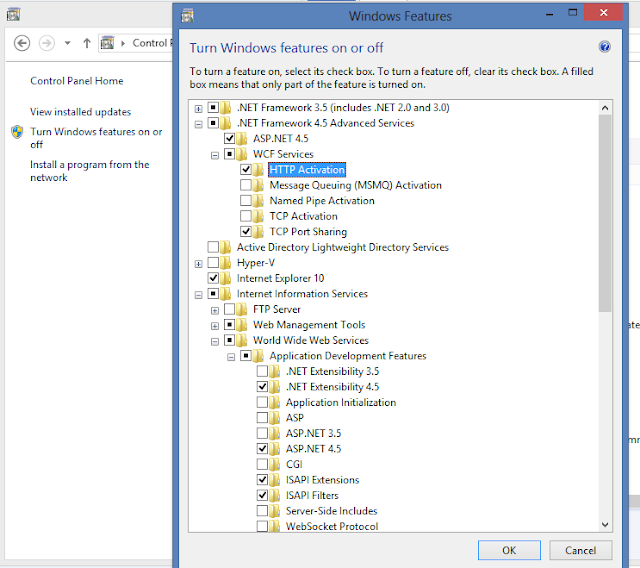Open the Control Panel Home link
640x568 pixels.
[77, 81]
